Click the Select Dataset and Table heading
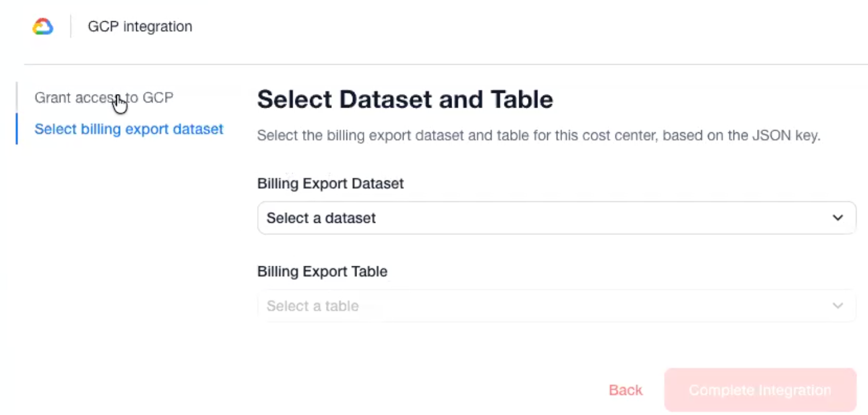Viewport: 868px width, 415px height. tap(405, 99)
